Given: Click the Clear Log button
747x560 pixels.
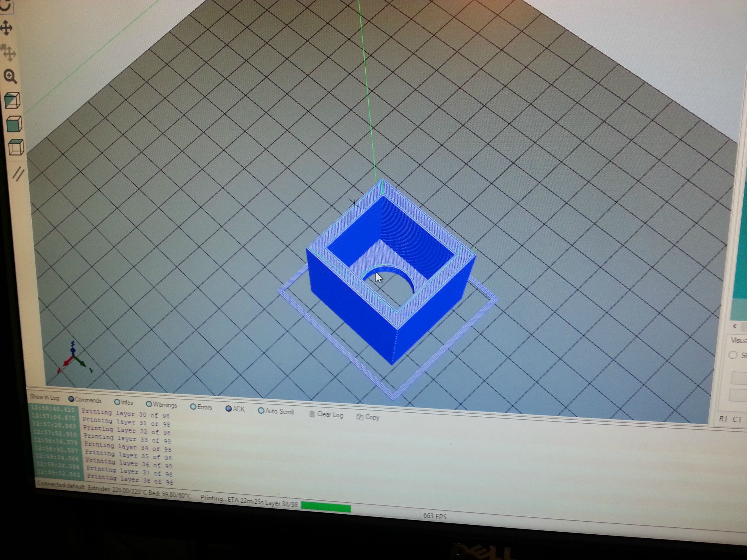Looking at the screenshot, I should pyautogui.click(x=326, y=415).
